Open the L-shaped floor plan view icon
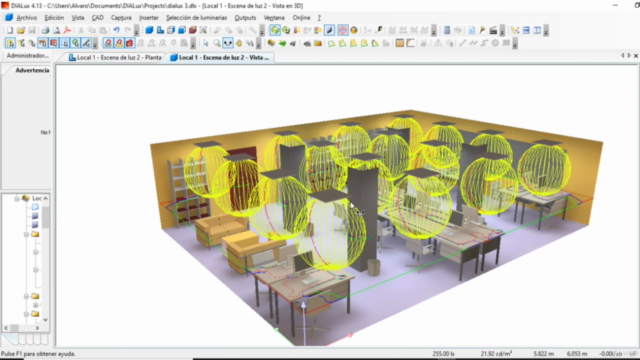The width and height of the screenshot is (640, 360). point(160,30)
